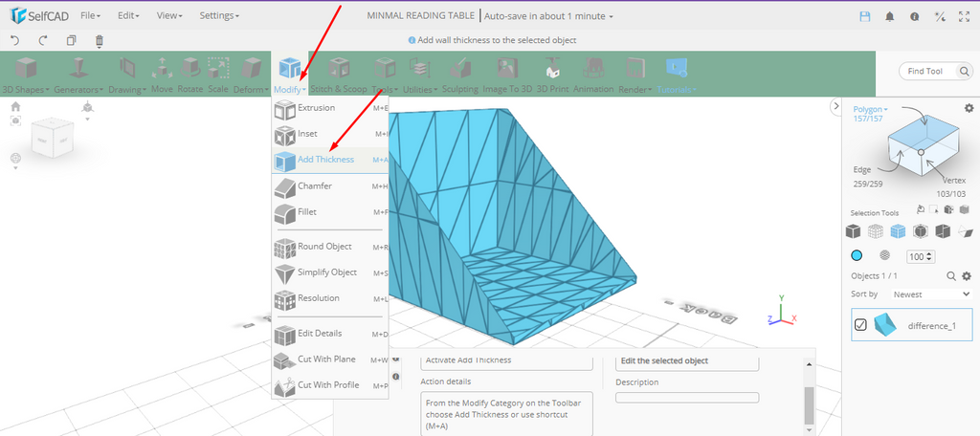Click the Stitch & Scoop tool icon
980x436 pixels.
point(338,73)
